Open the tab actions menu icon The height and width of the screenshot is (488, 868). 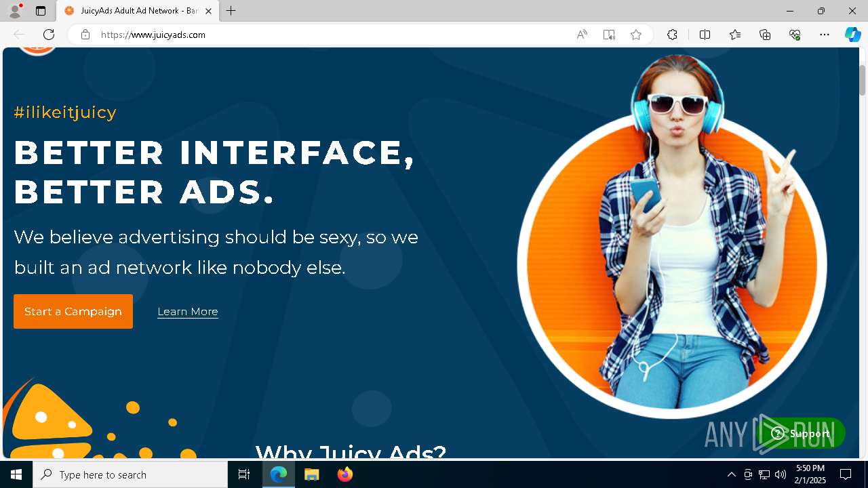click(x=41, y=11)
